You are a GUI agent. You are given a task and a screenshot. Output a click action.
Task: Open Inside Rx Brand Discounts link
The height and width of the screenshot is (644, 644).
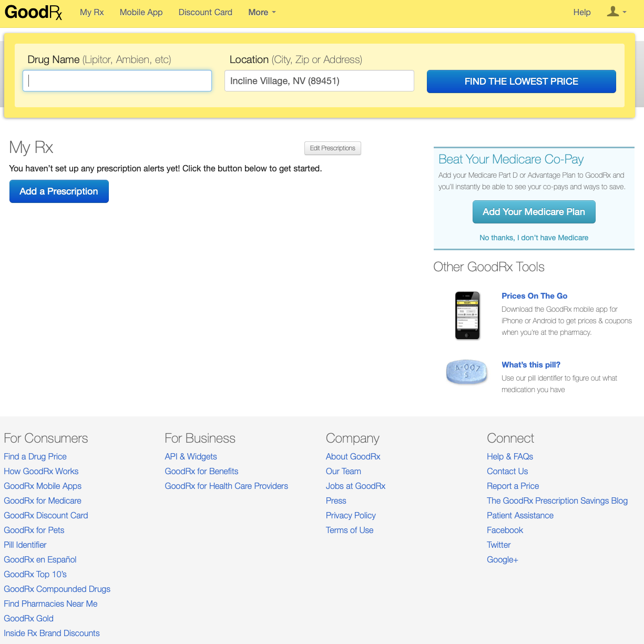point(52,633)
